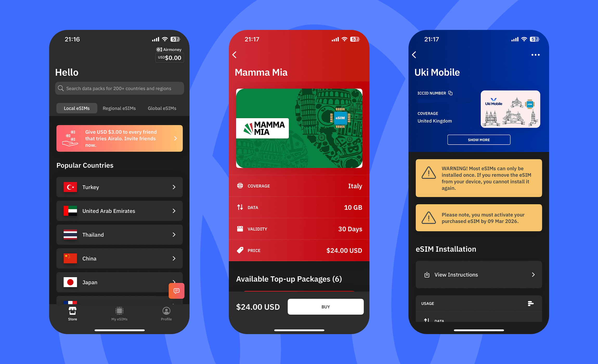Select the Regional eSIMs tab

click(119, 108)
